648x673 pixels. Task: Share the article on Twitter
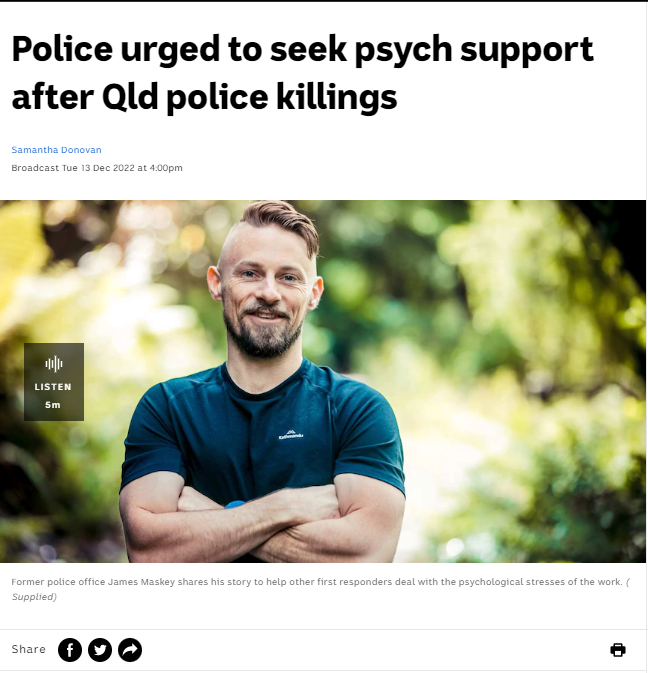coord(100,650)
